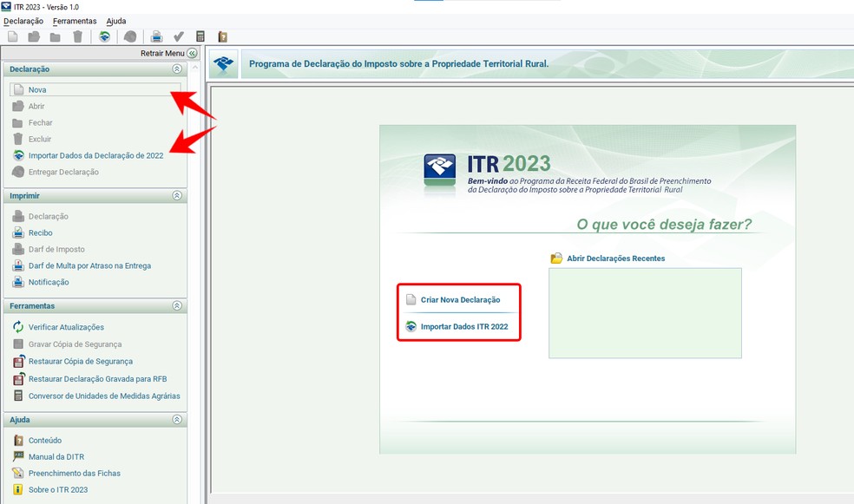Open the calculator toolbar icon
The image size is (854, 504).
click(201, 36)
